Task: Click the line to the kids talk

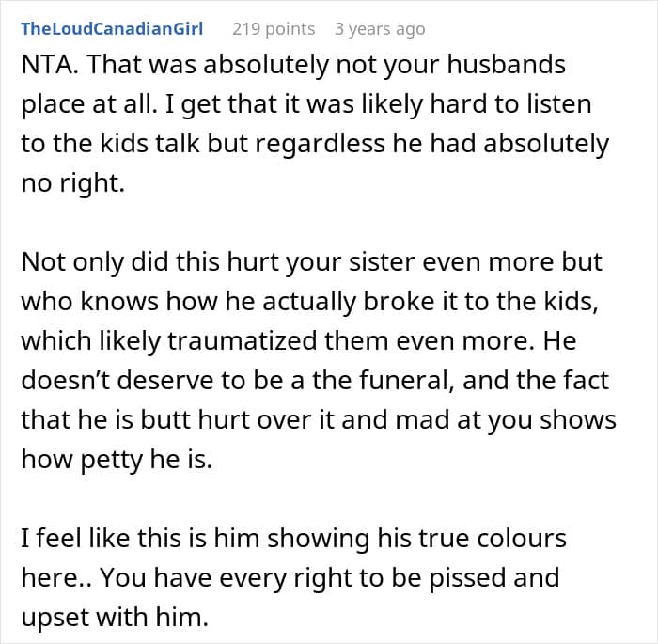Action: click(315, 144)
